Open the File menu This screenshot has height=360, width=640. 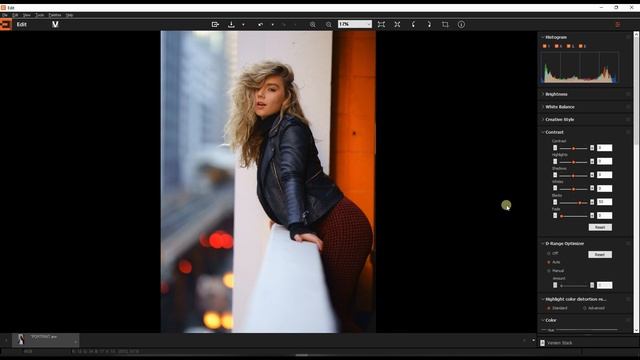point(5,15)
